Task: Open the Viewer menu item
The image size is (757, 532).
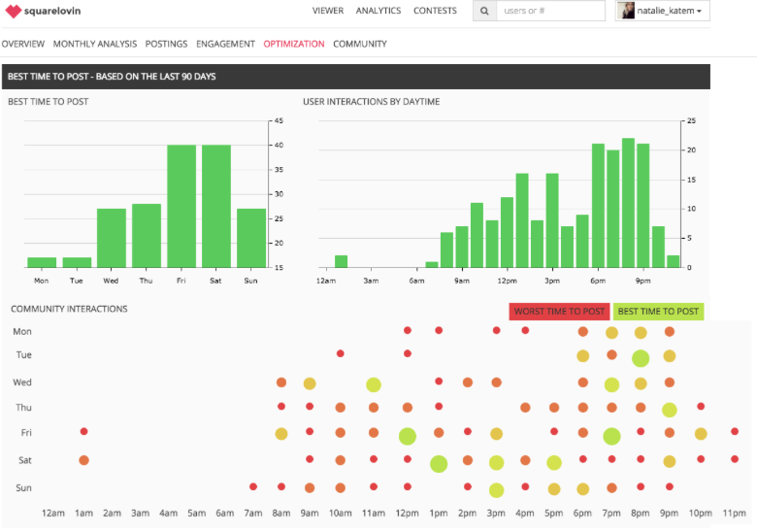Action: click(x=328, y=12)
